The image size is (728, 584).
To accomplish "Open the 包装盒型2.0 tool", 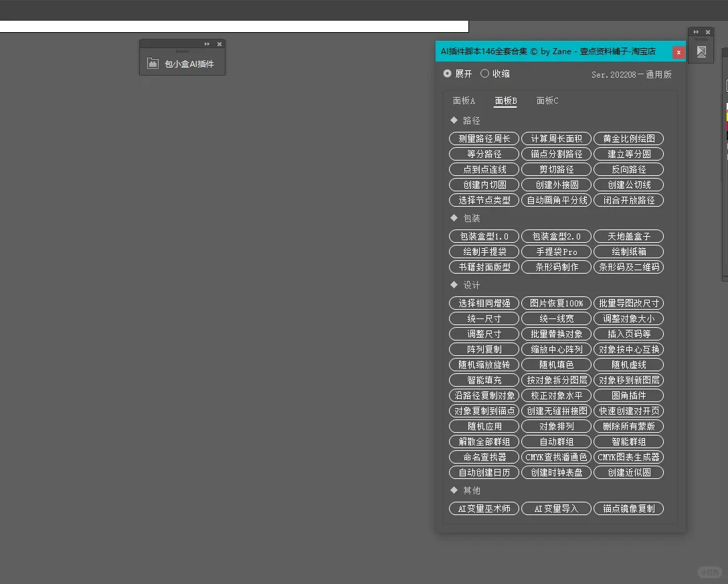I will pos(556,236).
